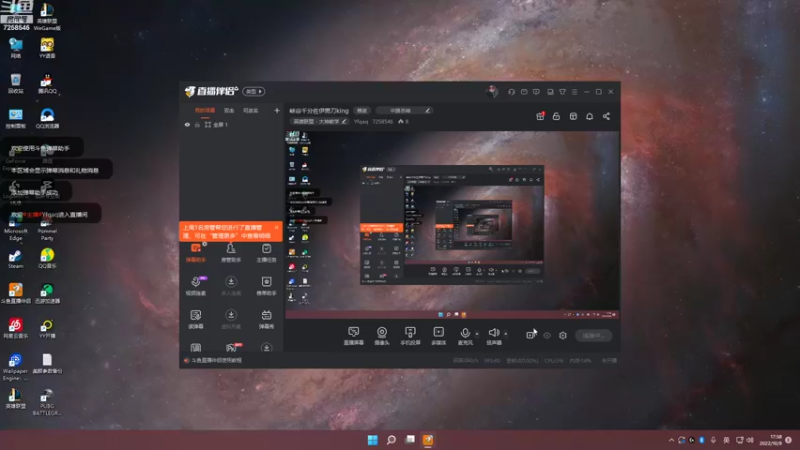Show hidden system tray icons chevron
Viewport: 800px width, 450px height.
tap(671, 440)
